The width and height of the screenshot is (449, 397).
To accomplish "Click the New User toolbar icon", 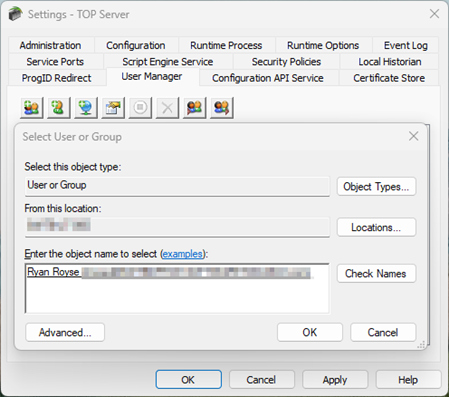I will 59,108.
